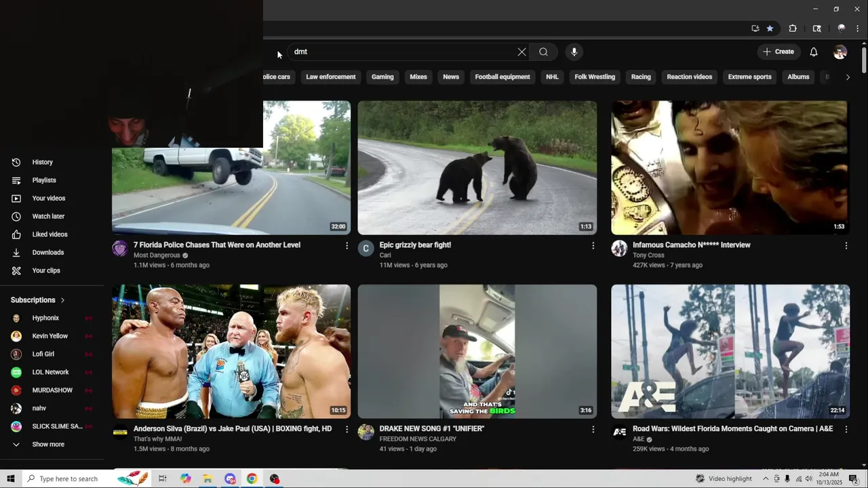
Task: Click the bookmark star in address bar
Action: point(770,28)
